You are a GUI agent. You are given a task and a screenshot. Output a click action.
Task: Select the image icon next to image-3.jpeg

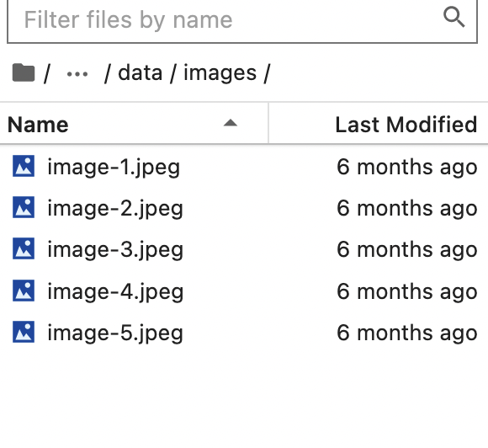(x=24, y=248)
